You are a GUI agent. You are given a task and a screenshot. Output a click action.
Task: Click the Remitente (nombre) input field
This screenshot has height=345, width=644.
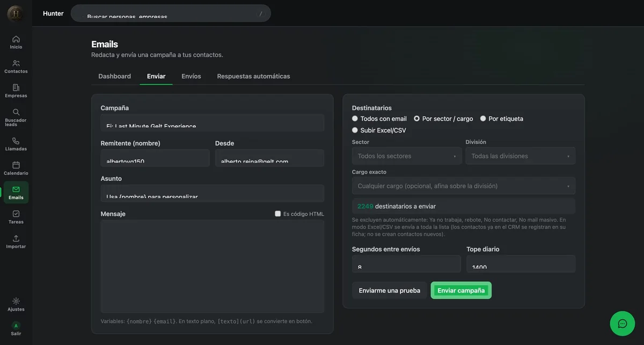pos(155,158)
